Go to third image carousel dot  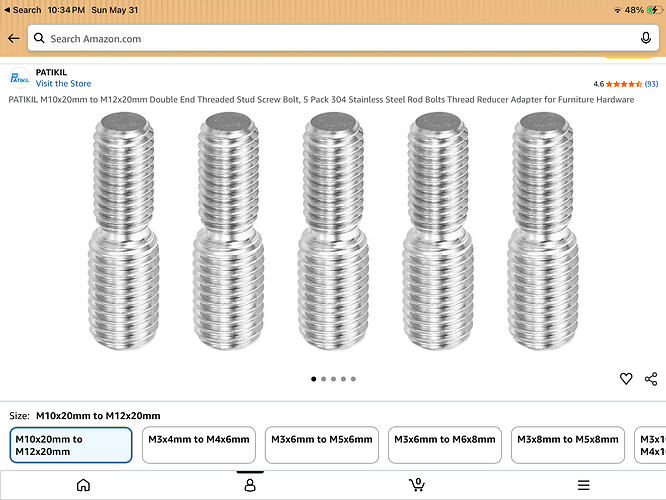click(x=333, y=379)
